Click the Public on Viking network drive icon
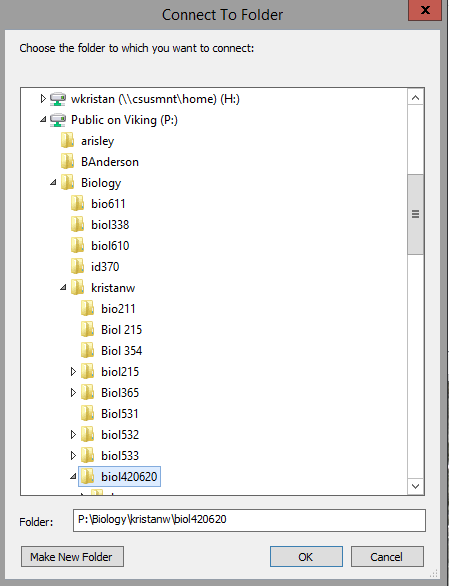 (x=58, y=120)
